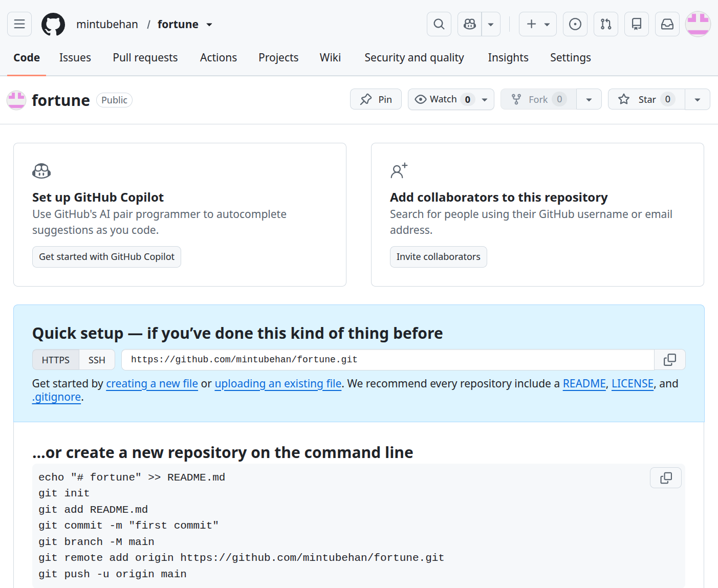Open the search magnifier icon

(439, 24)
